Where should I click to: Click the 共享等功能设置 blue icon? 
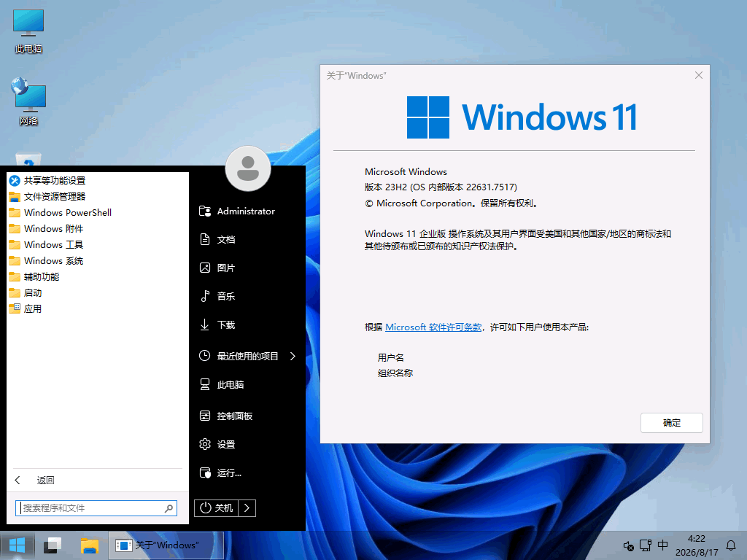click(15, 181)
